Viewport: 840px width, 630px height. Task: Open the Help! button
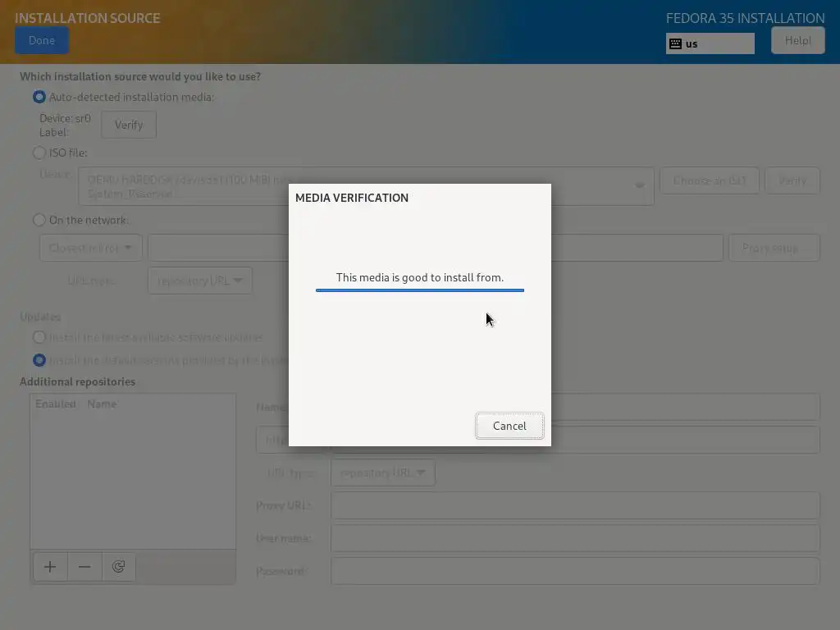797,41
